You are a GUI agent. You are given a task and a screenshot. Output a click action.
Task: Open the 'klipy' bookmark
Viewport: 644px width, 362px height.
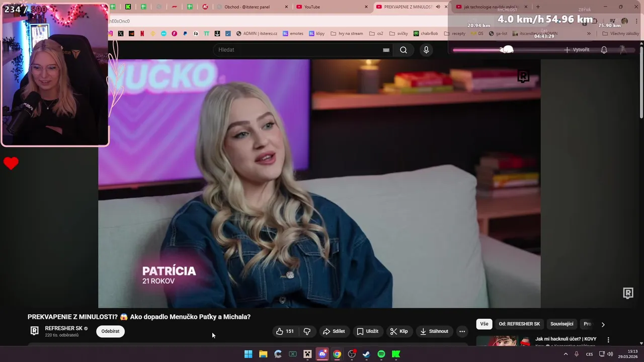coord(317,34)
